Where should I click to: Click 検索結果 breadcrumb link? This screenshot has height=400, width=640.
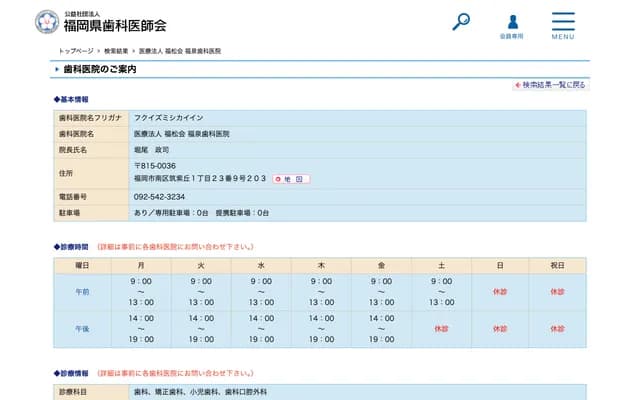click(116, 50)
